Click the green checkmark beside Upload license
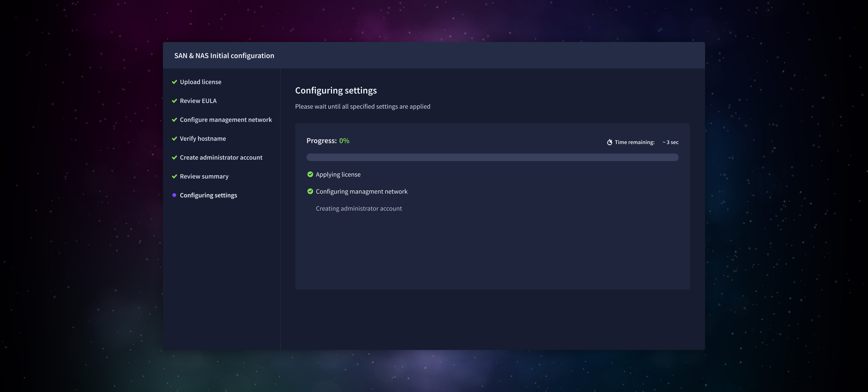Viewport: 868px width, 392px height. (x=174, y=82)
